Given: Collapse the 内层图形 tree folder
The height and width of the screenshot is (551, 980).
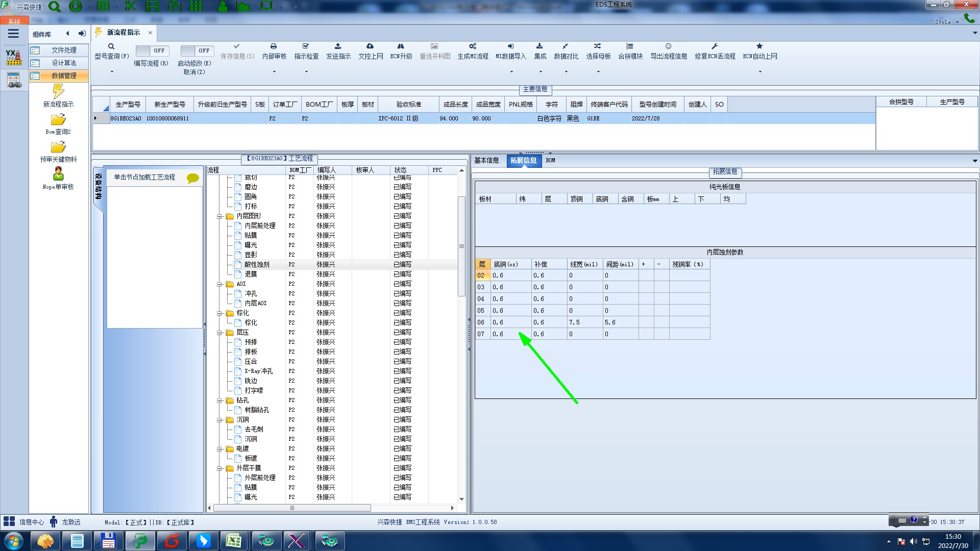Looking at the screenshot, I should coord(219,216).
